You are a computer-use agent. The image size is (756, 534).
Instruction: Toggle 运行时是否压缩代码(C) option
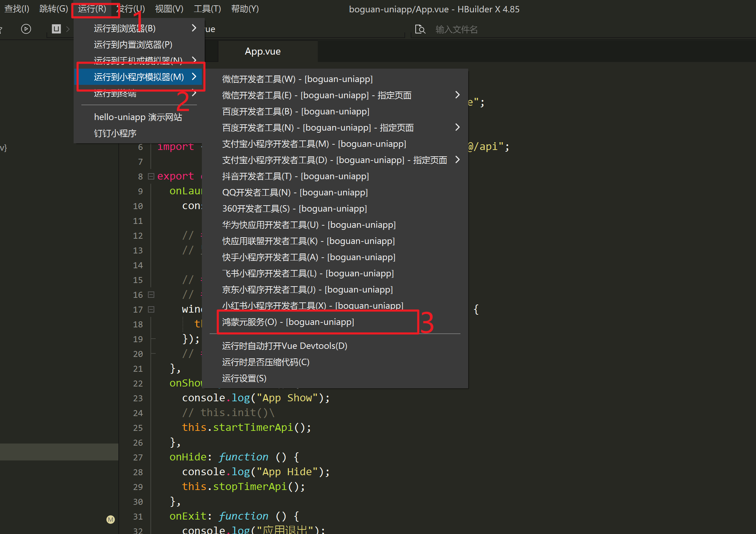(266, 362)
